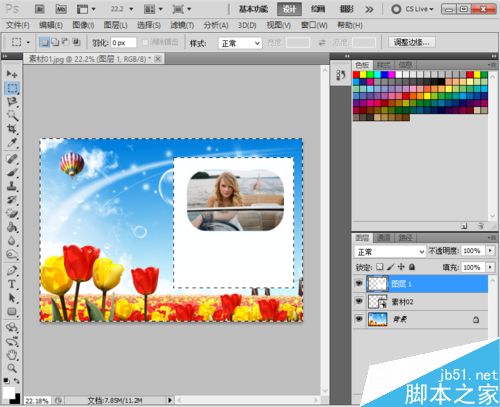Viewport: 500px width, 407px height.
Task: Select the Magic Wand tool
Action: click(12, 115)
